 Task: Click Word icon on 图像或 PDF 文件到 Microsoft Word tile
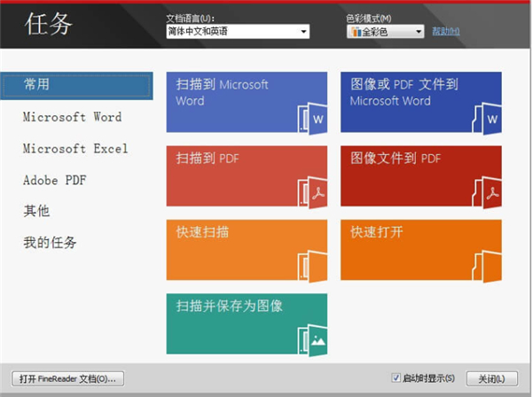(x=488, y=116)
